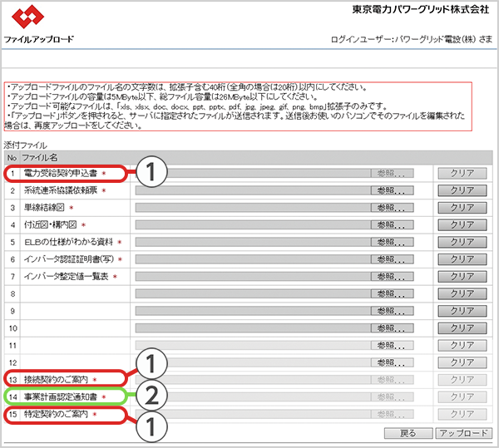Viewport: 499px width, 448px height.
Task: Click the インバータ整定値一覧表 label
Action: click(67, 276)
